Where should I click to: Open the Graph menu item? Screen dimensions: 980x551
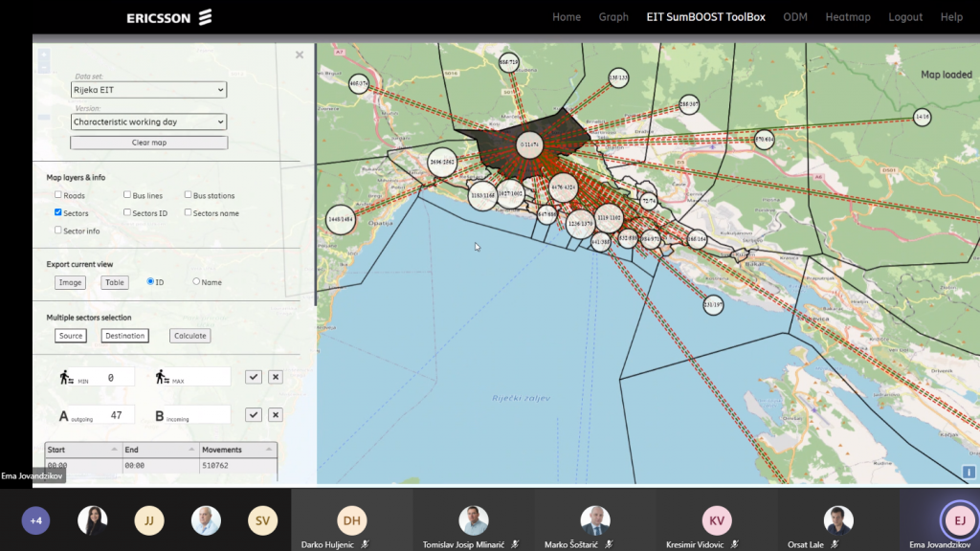tap(613, 17)
